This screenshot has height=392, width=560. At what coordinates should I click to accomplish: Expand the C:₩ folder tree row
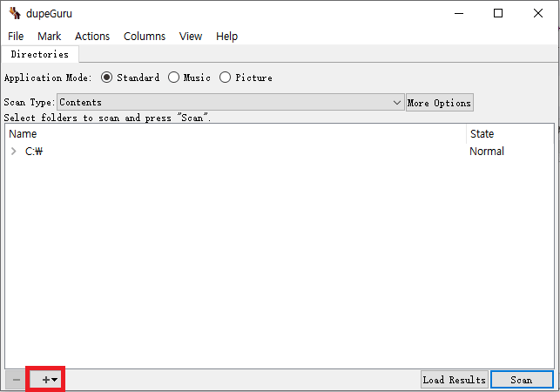(14, 152)
